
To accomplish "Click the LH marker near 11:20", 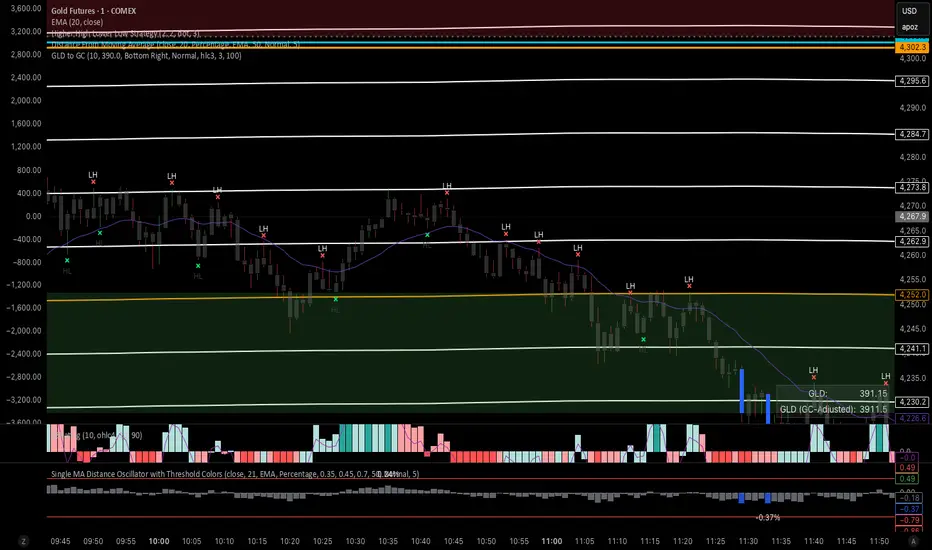I will coord(689,282).
